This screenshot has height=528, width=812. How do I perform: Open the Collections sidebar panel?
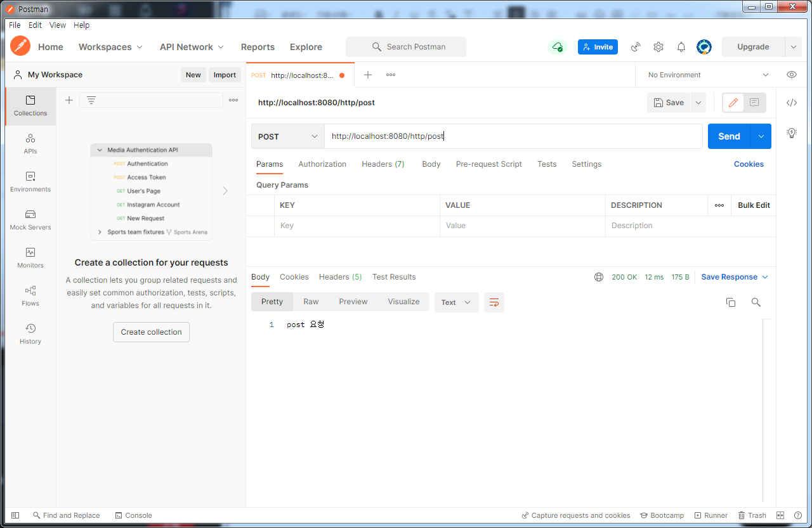coord(30,106)
